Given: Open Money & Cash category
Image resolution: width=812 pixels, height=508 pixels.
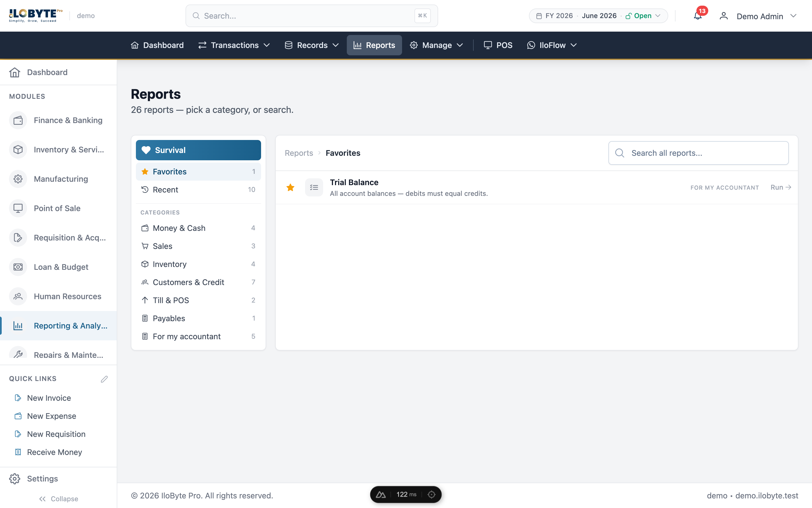Looking at the screenshot, I should [x=198, y=228].
